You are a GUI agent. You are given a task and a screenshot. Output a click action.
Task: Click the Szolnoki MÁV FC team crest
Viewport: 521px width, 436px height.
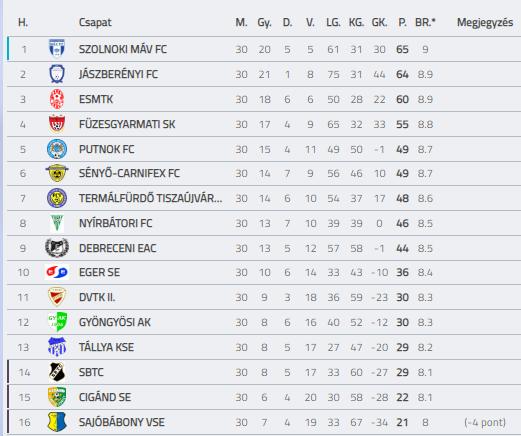(57, 49)
